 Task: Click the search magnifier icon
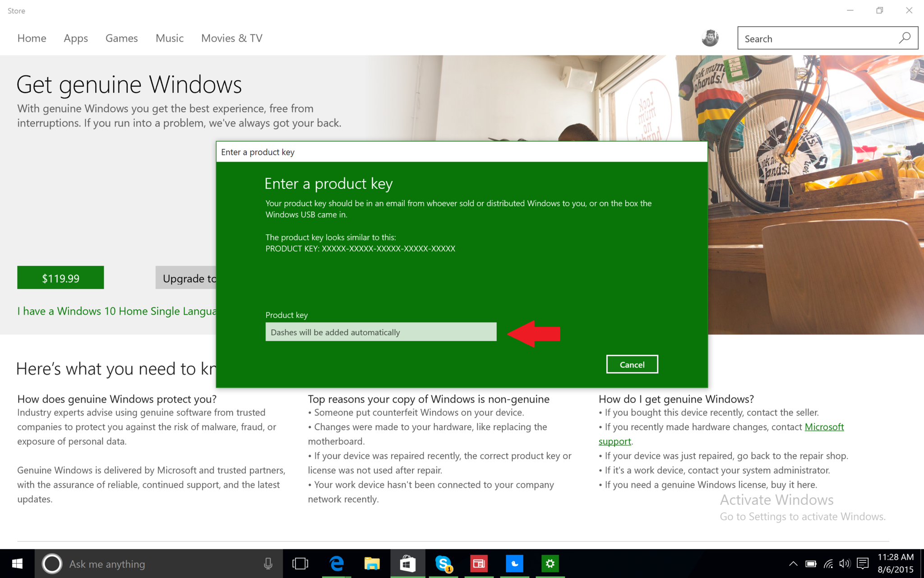click(x=904, y=38)
